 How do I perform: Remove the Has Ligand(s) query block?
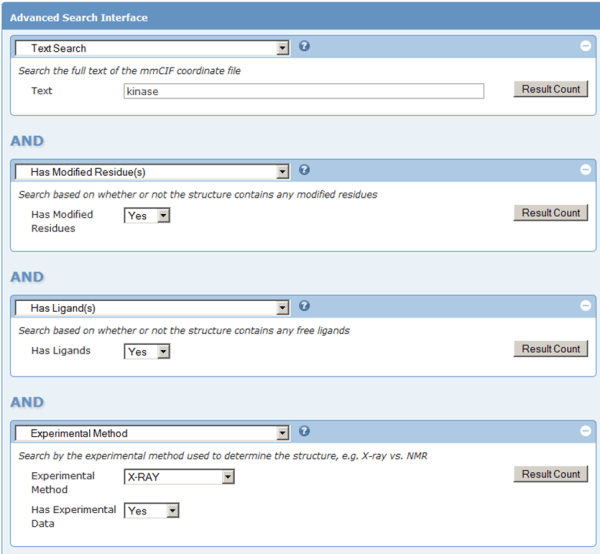tap(585, 306)
